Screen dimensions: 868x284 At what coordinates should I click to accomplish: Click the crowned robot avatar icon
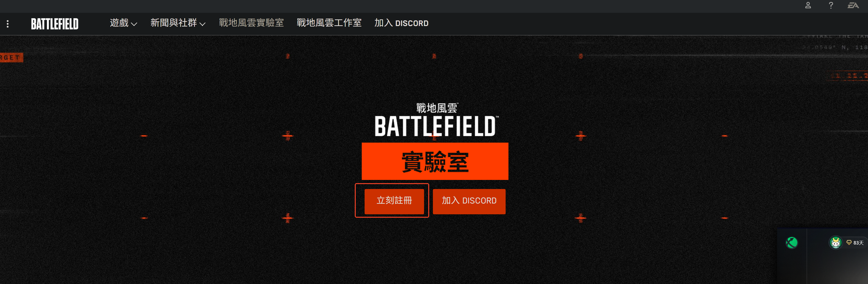tap(835, 242)
